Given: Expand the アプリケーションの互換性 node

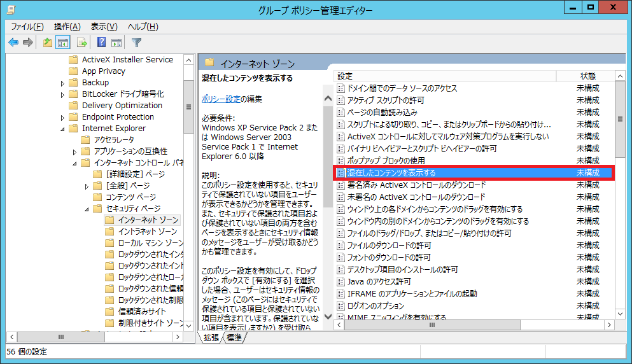Looking at the screenshot, I should tap(74, 152).
